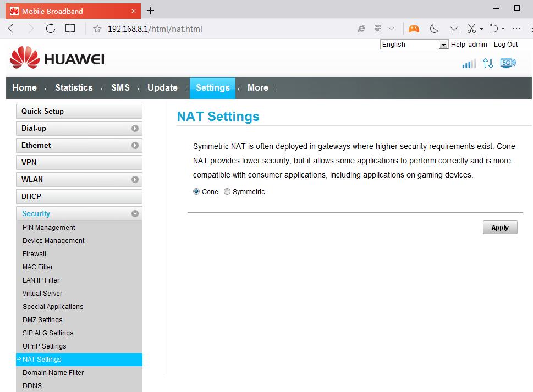Select the Symmetric NAT radio button
The image size is (533, 392).
pos(227,192)
